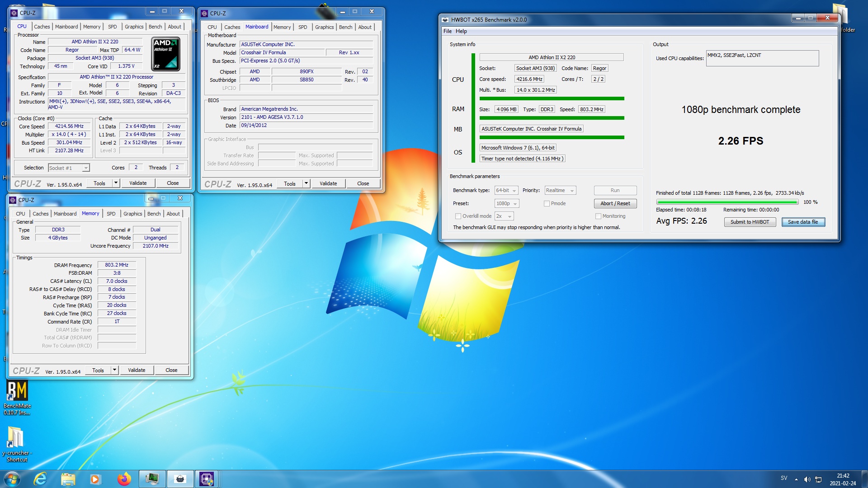
Task: Expand Tools arrow in Memory window
Action: [x=114, y=370]
